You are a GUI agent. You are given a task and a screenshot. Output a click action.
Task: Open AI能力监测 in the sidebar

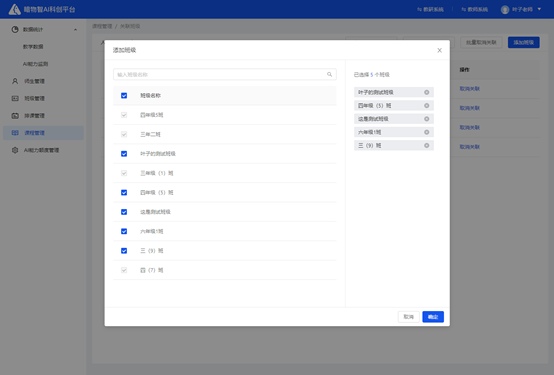35,64
